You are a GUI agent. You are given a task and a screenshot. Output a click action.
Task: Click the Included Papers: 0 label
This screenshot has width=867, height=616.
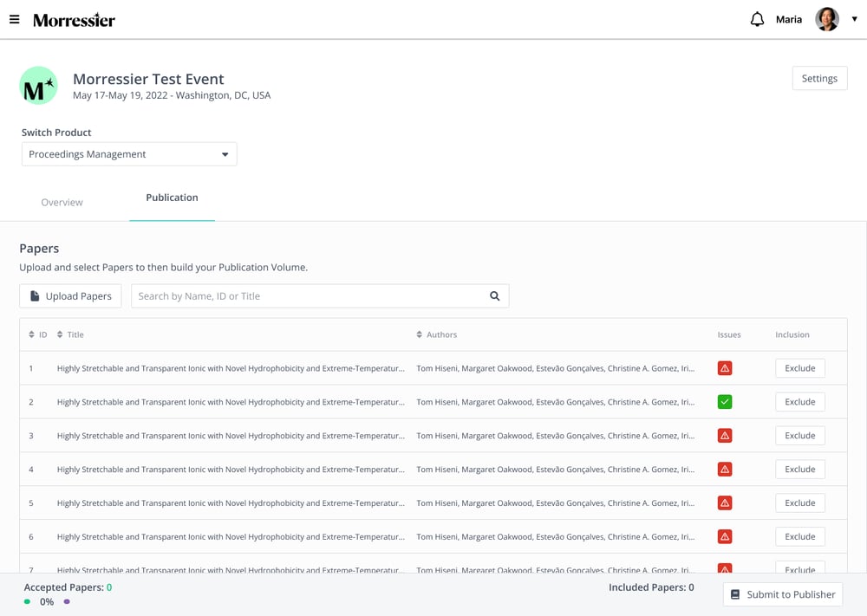[651, 587]
